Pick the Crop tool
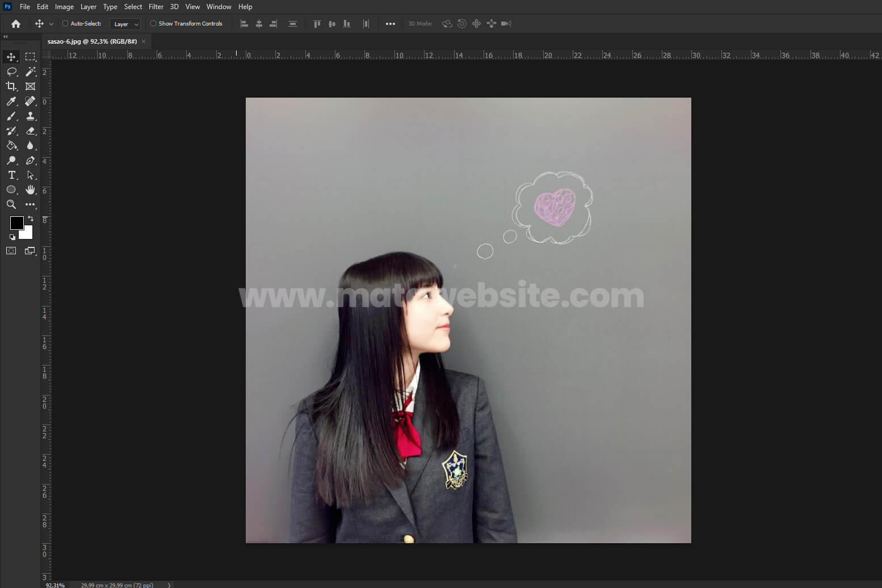Screen dimensions: 882x588 coord(11,86)
